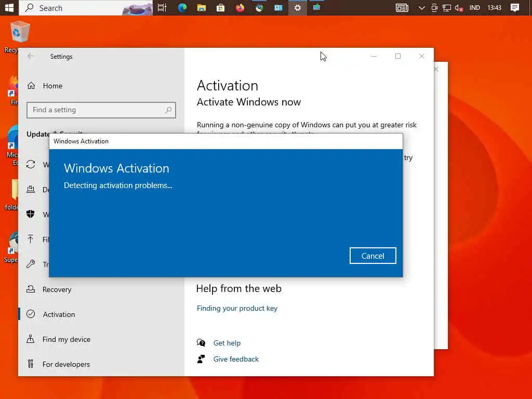Click the muted volume tray icon
This screenshot has height=399, width=532.
459,8
